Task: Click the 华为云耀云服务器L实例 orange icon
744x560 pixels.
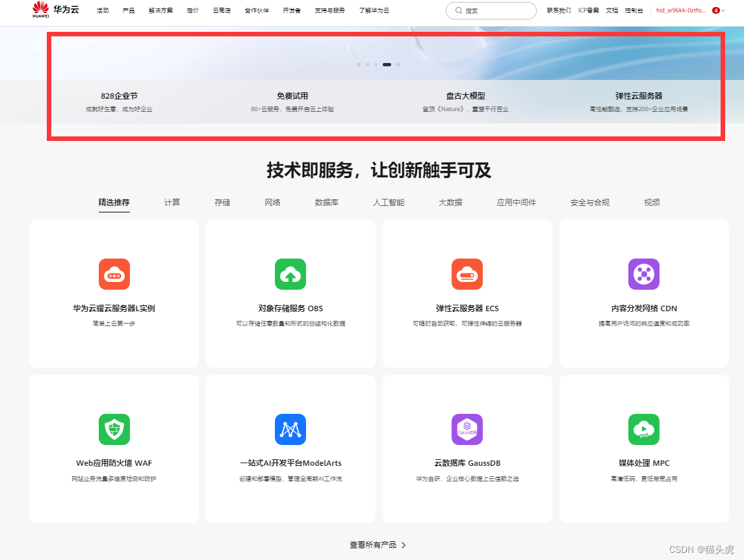Action: (x=114, y=274)
